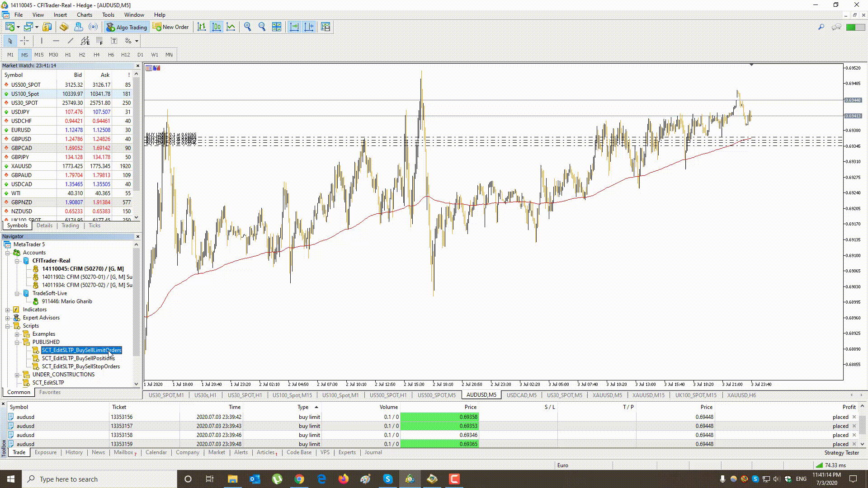Select the Crosshair tool
Viewport: 868px width, 488px height.
[25, 41]
